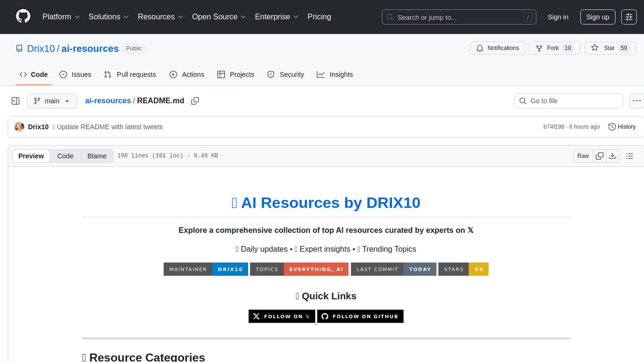Image resolution: width=644 pixels, height=362 pixels.
Task: Click the Stars 59 badge
Action: pyautogui.click(x=464, y=269)
